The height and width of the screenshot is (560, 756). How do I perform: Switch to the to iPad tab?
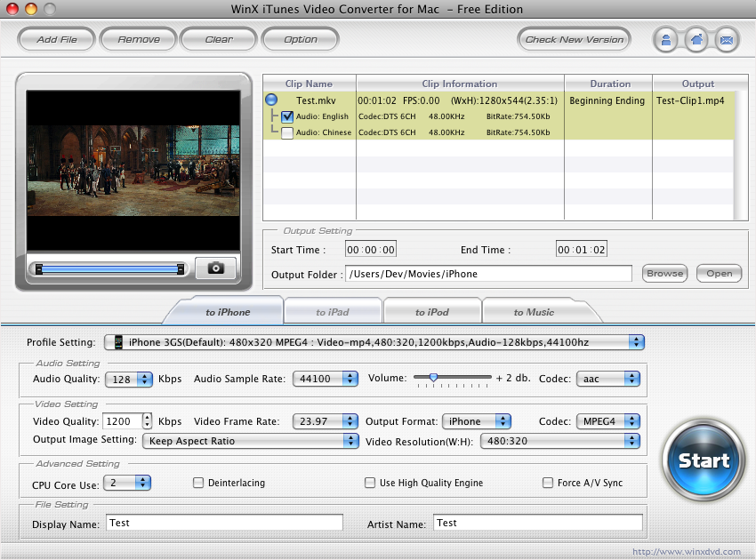tap(333, 312)
